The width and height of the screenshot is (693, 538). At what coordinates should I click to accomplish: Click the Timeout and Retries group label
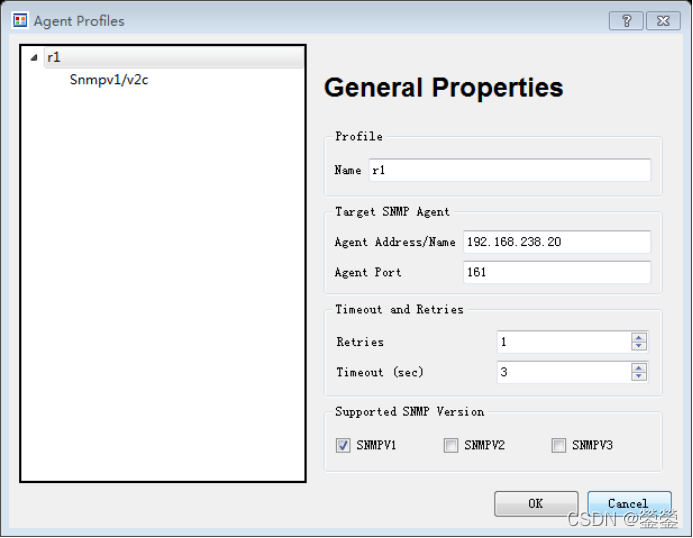click(399, 309)
